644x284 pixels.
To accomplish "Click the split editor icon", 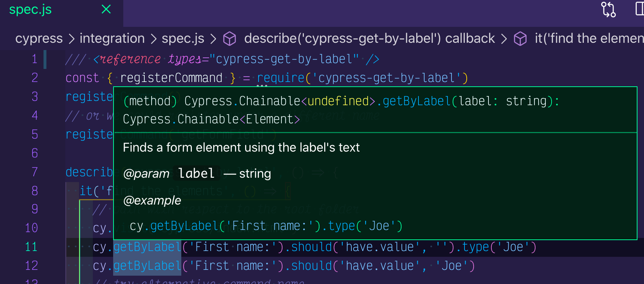I will point(640,9).
